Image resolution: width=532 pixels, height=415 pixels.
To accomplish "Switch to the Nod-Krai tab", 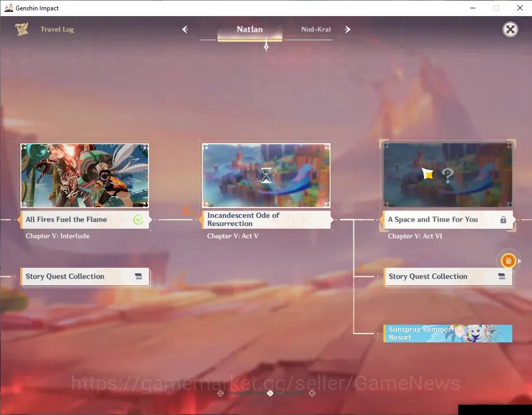I will pos(316,30).
